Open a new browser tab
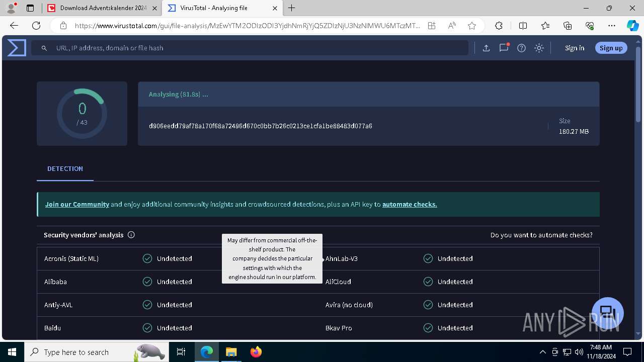 point(291,8)
